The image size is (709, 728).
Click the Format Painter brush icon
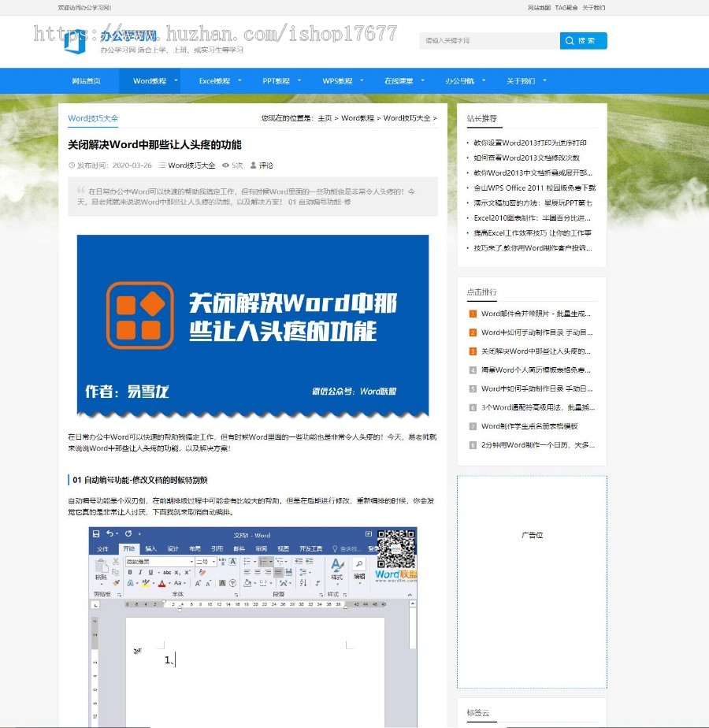[116, 583]
